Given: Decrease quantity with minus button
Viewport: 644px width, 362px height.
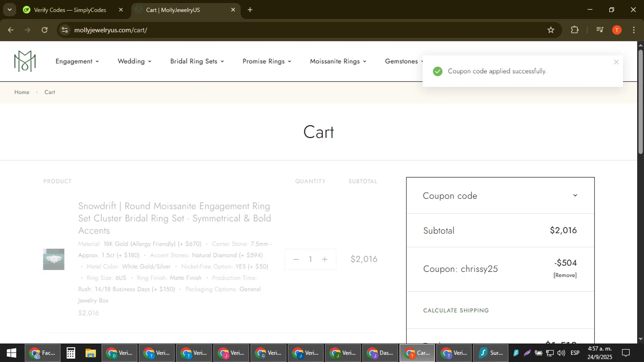Looking at the screenshot, I should coord(296,259).
